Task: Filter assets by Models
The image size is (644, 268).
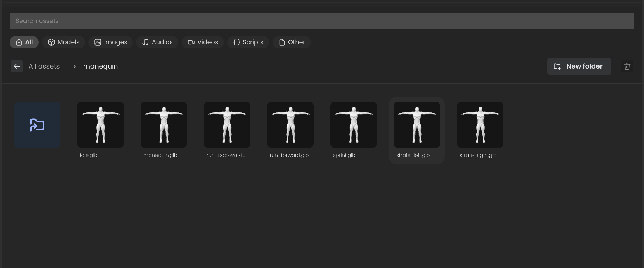Action: [x=63, y=42]
